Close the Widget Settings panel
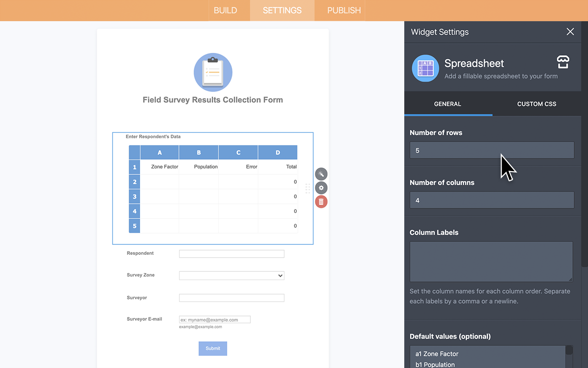588x368 pixels. point(570,32)
